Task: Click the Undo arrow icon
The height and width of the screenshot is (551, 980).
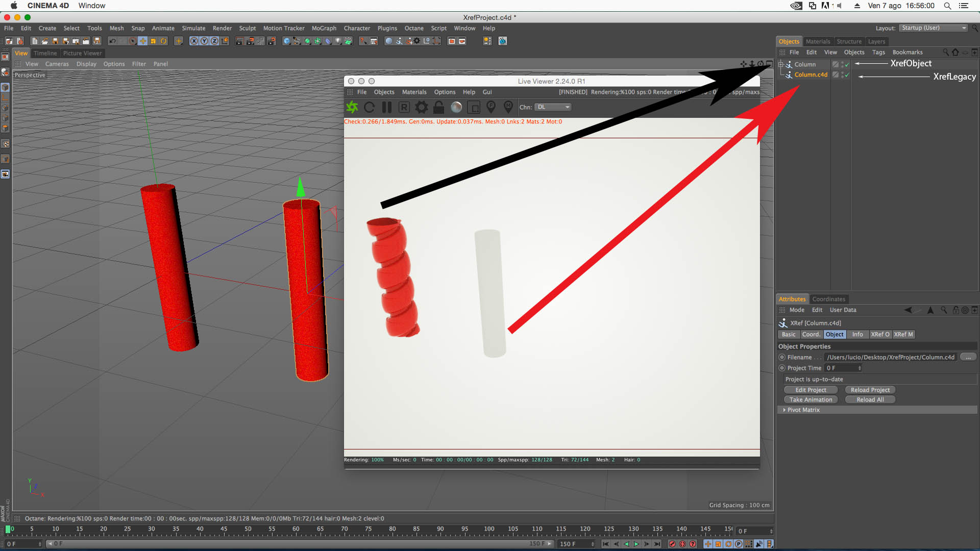Action: click(112, 41)
